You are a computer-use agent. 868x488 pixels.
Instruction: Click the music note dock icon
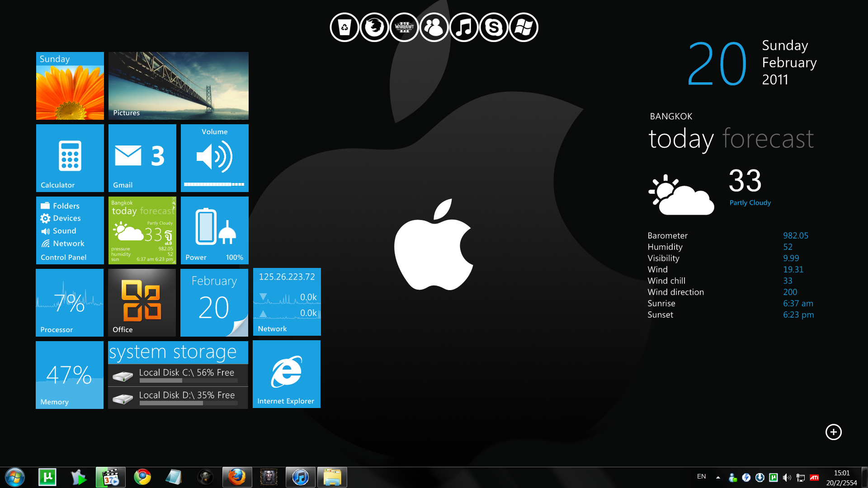[464, 27]
